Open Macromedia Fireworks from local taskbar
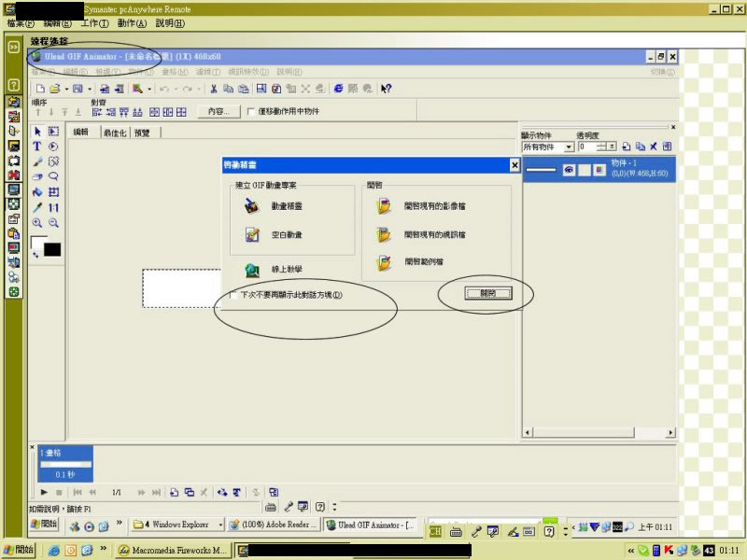The width and height of the screenshot is (747, 560). point(174,550)
